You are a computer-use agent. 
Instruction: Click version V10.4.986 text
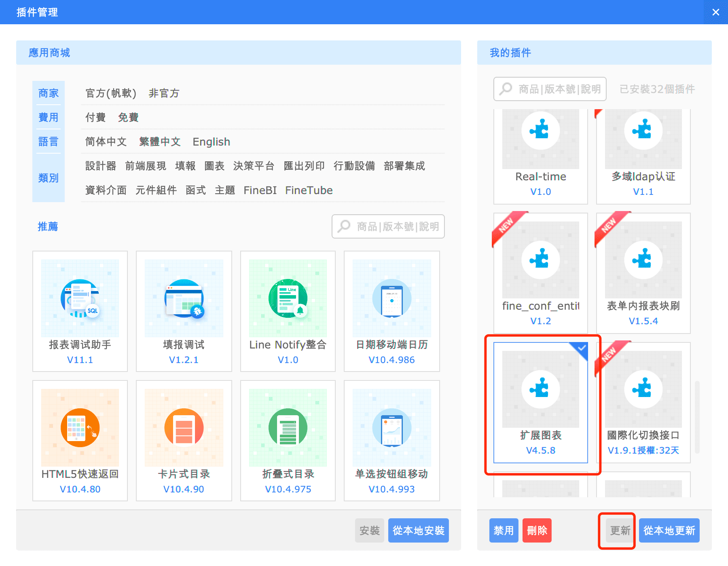pos(392,360)
